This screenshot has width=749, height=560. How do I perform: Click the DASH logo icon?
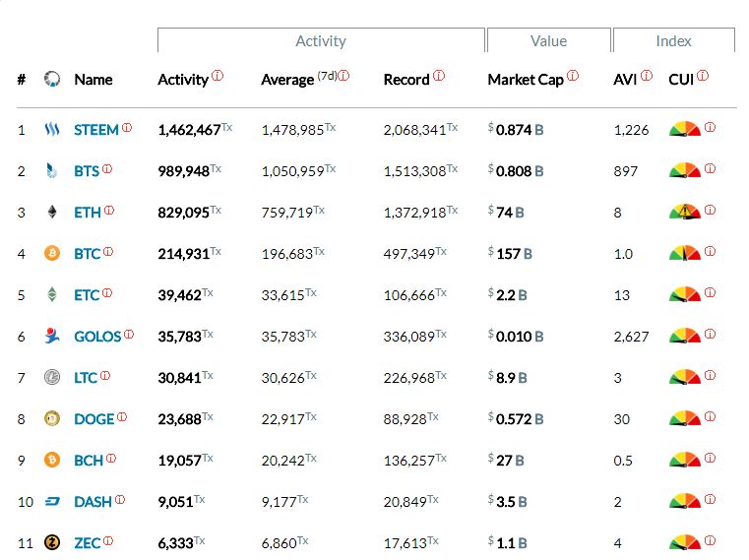click(x=52, y=501)
